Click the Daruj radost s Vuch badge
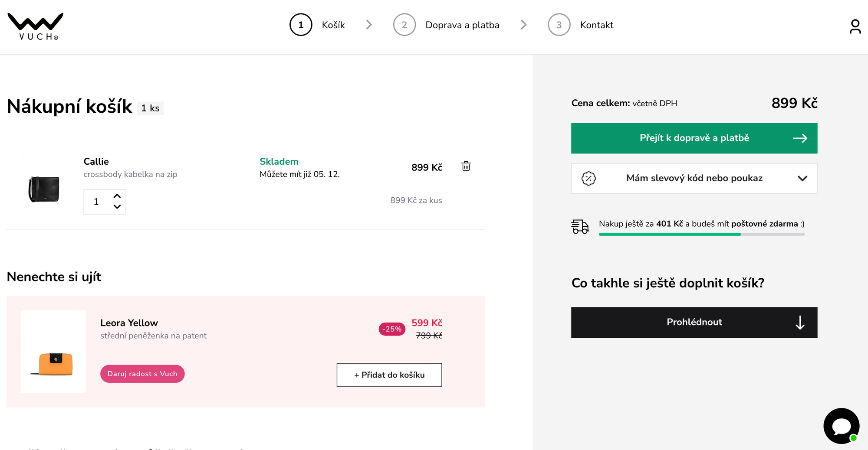Viewport: 868px width, 450px height. 142,373
